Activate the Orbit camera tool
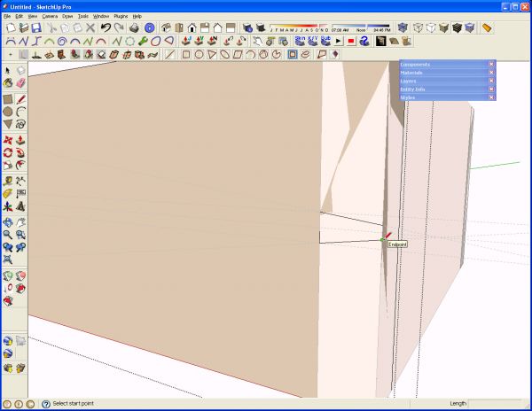The height and width of the screenshot is (411, 532). (8, 222)
